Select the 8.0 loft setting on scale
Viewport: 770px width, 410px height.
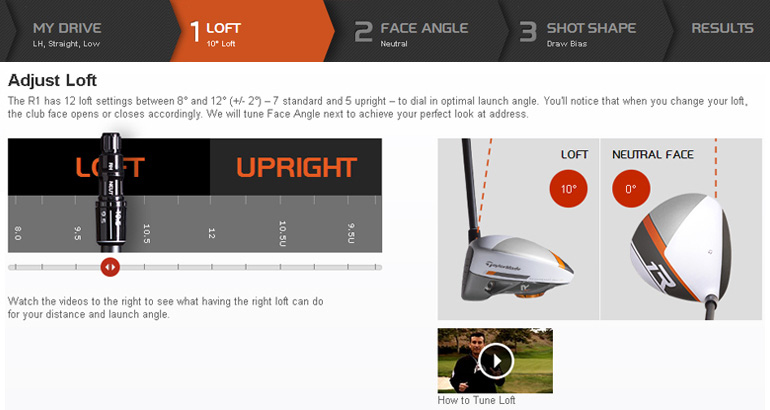point(18,233)
